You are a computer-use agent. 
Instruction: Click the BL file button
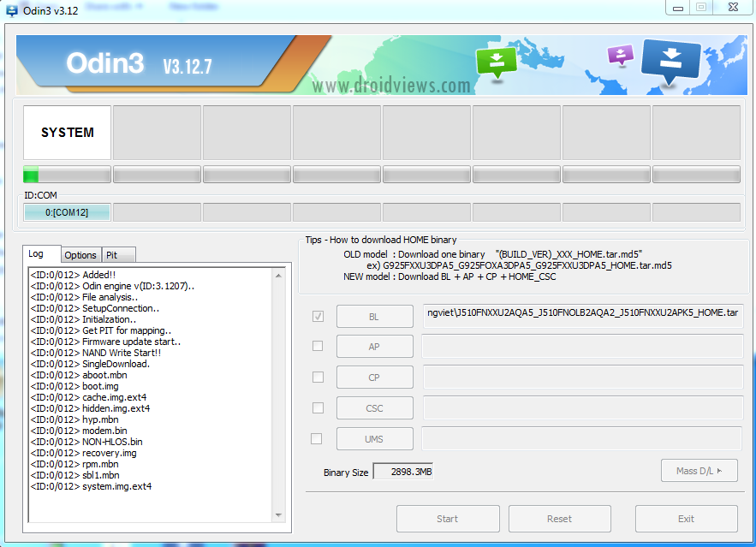coord(375,317)
